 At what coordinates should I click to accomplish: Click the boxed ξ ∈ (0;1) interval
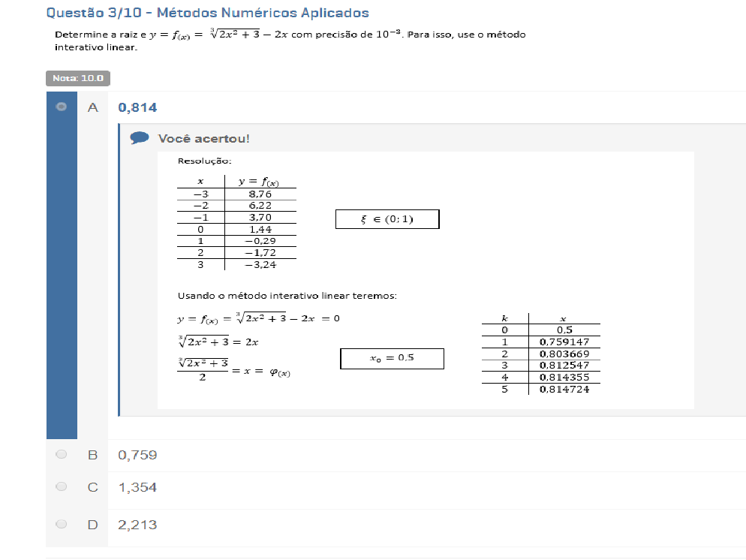coord(387,219)
